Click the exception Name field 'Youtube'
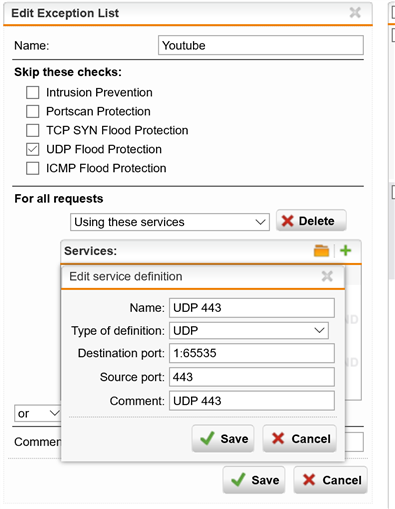The height and width of the screenshot is (509, 395). click(261, 45)
